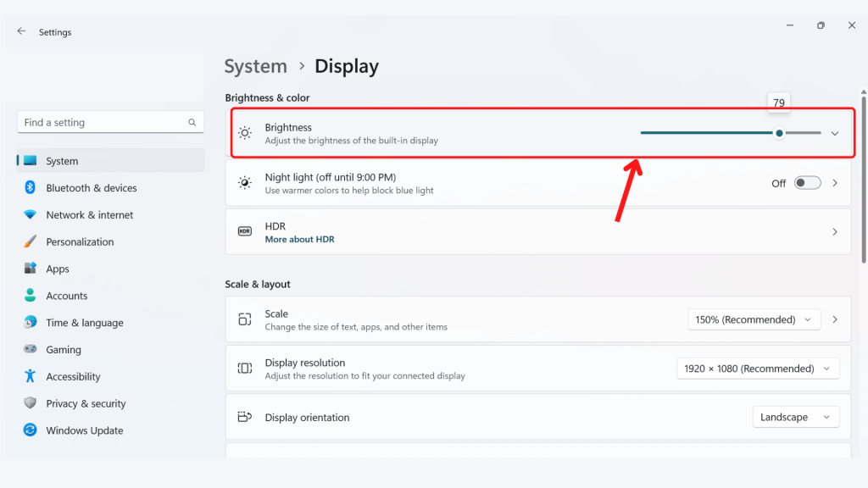Select Bluetooth & devices in sidebar
Viewport: 868px width, 488px height.
coord(111,187)
